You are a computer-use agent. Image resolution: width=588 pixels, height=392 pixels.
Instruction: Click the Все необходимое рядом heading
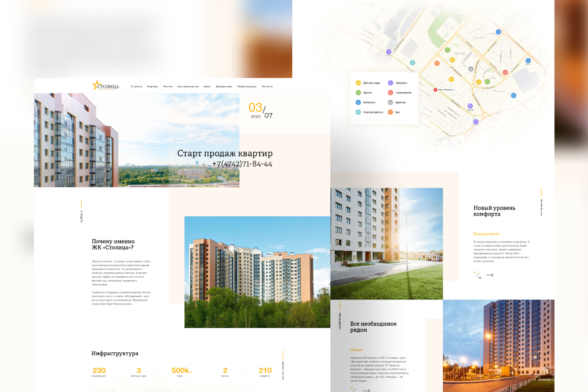pos(373,327)
